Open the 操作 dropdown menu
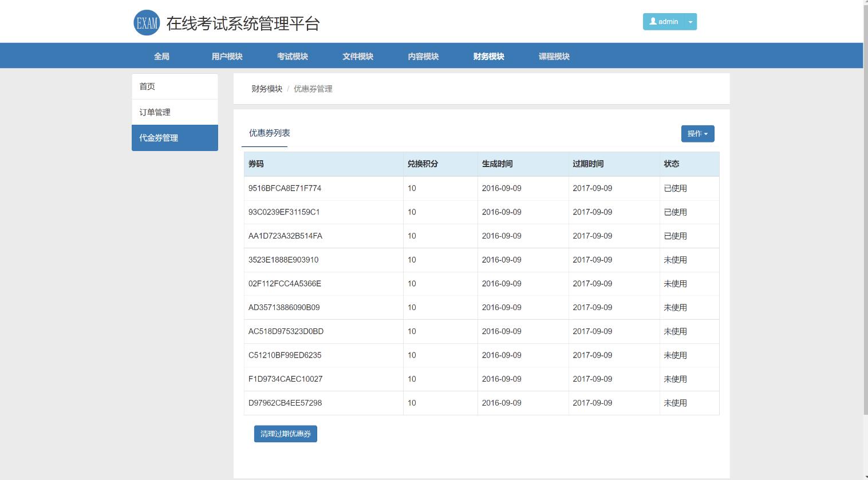Image resolution: width=868 pixels, height=480 pixels. click(x=697, y=134)
